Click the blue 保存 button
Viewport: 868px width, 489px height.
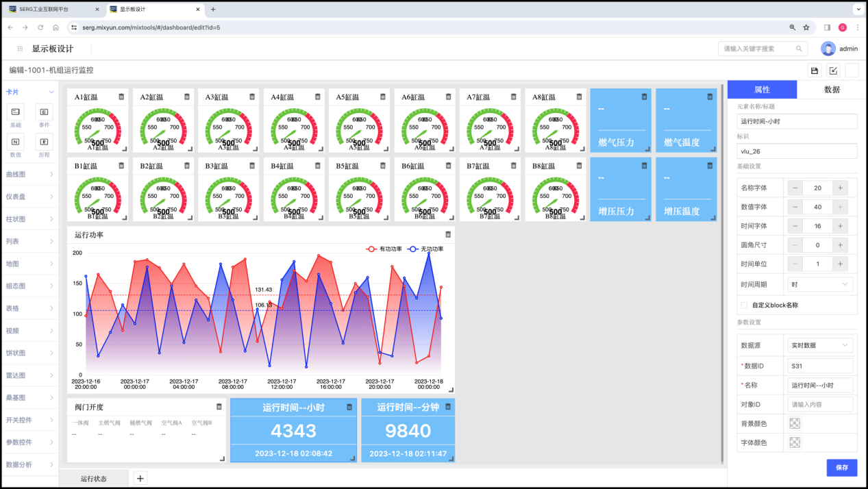pyautogui.click(x=841, y=467)
